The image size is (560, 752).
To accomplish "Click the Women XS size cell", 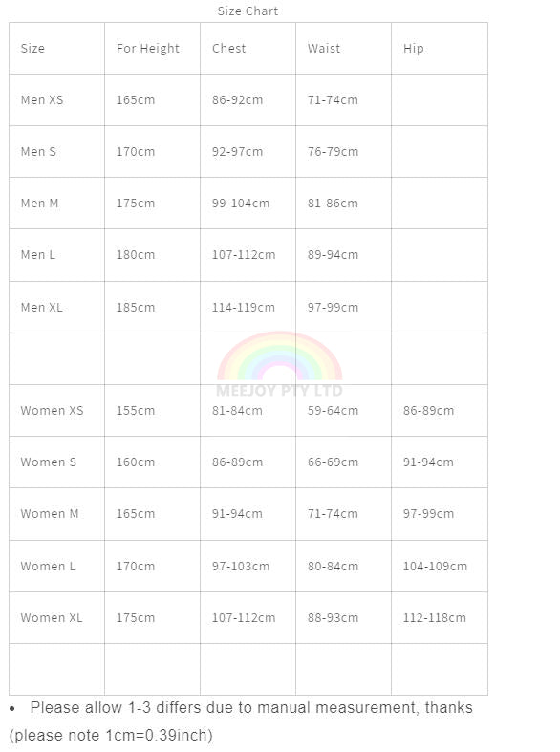I will click(x=56, y=411).
